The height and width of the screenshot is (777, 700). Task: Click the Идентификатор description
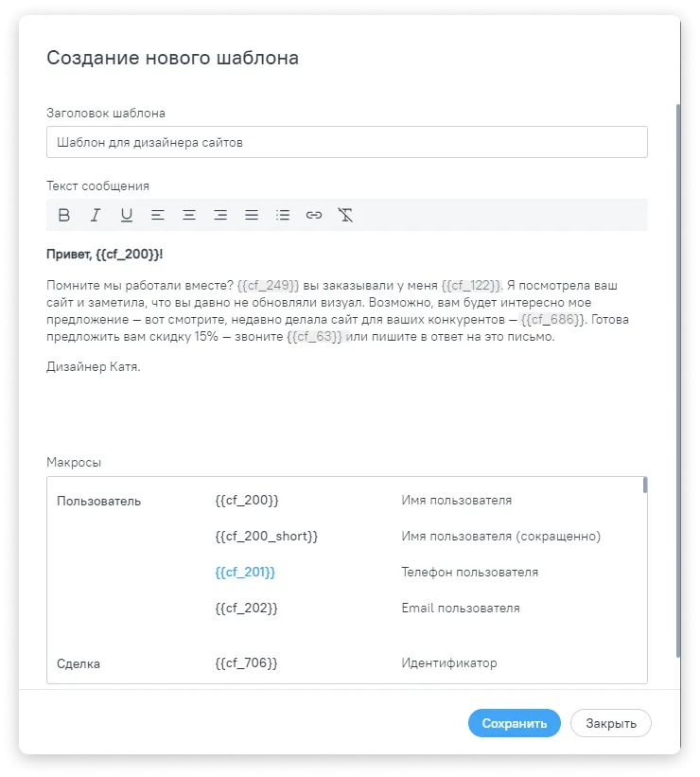(448, 663)
